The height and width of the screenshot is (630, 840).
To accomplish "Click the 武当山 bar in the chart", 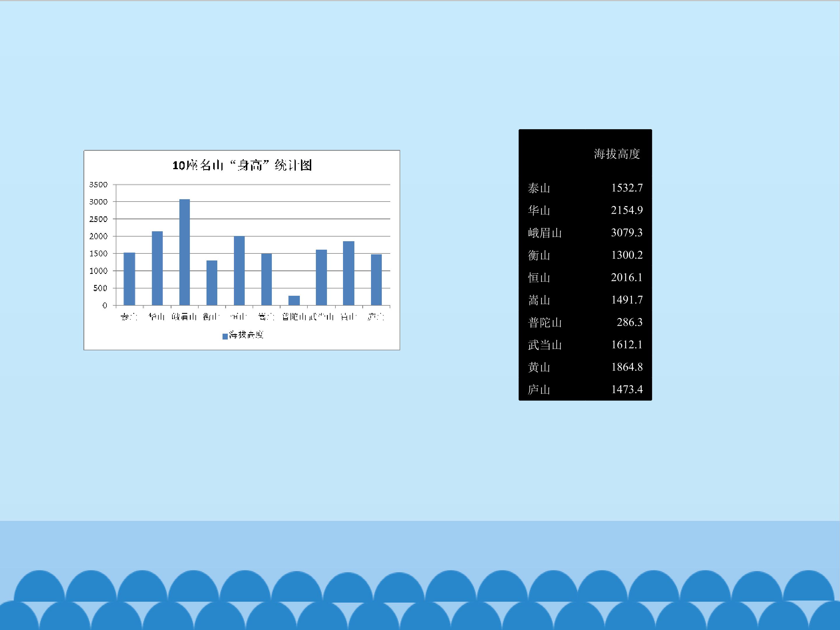I will [x=321, y=278].
